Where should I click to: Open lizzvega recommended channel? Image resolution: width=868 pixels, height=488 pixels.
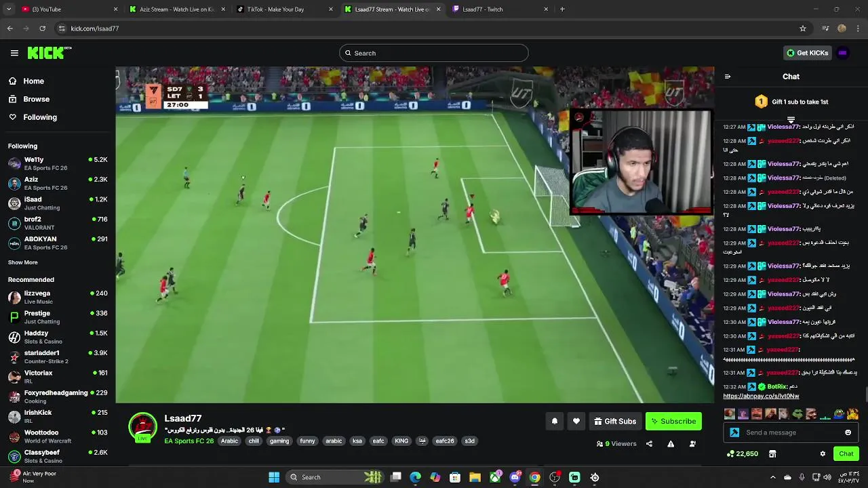[58, 297]
